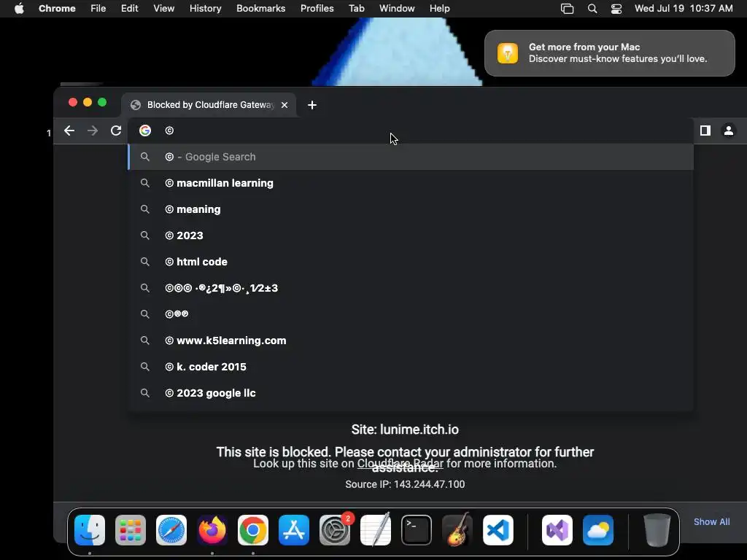Open the Edit menu
This screenshot has height=560, width=747.
click(130, 9)
